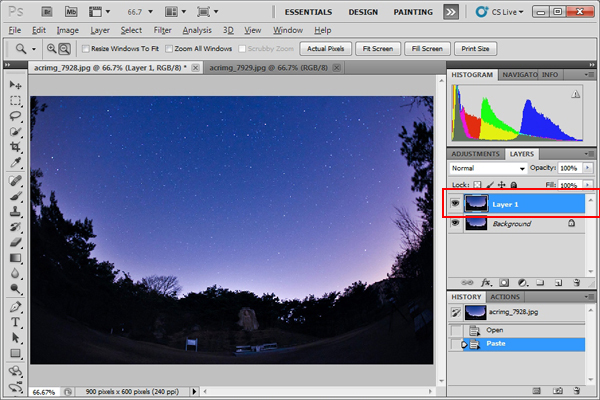Toggle lock position icon

(502, 185)
